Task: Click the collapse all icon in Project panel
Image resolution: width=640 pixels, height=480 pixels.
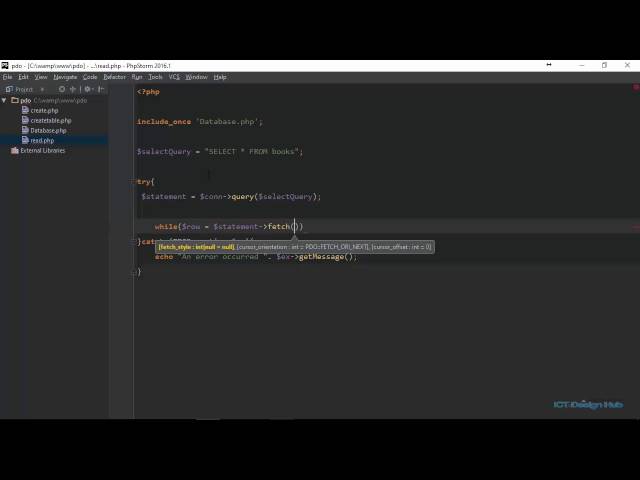Action: point(73,89)
